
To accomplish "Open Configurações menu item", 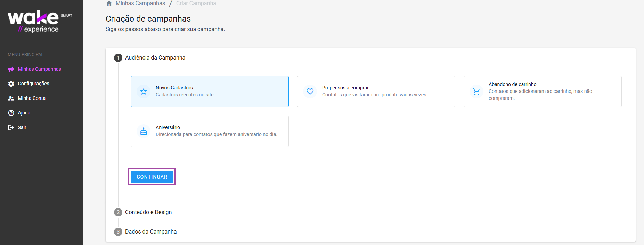I will tap(34, 84).
